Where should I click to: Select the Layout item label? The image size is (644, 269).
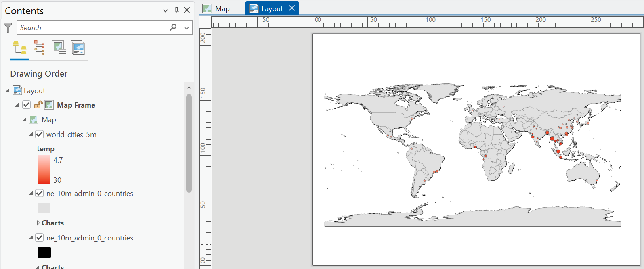pyautogui.click(x=34, y=91)
